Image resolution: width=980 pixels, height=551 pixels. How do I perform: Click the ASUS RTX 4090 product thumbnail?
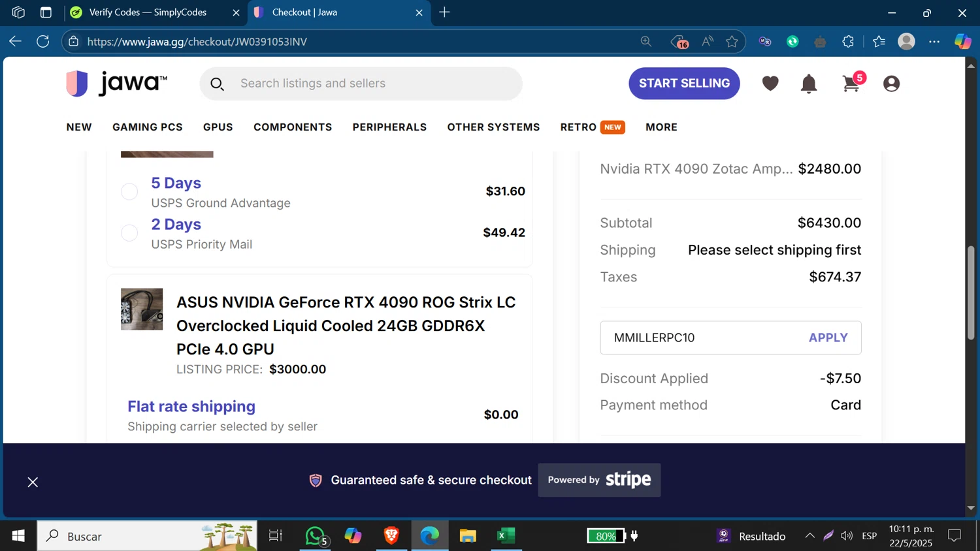tap(142, 309)
